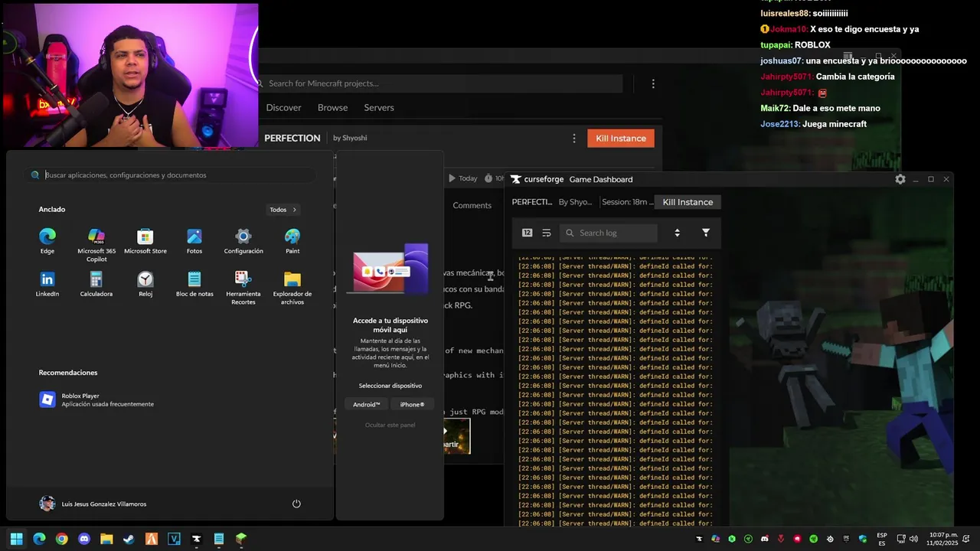
Task: Click Discord icon in system tray
Action: (x=764, y=539)
